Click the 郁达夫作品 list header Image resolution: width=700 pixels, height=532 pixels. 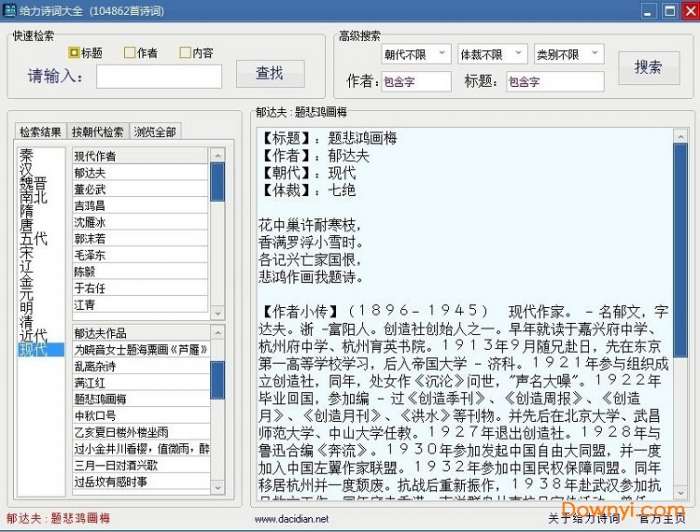pos(141,333)
